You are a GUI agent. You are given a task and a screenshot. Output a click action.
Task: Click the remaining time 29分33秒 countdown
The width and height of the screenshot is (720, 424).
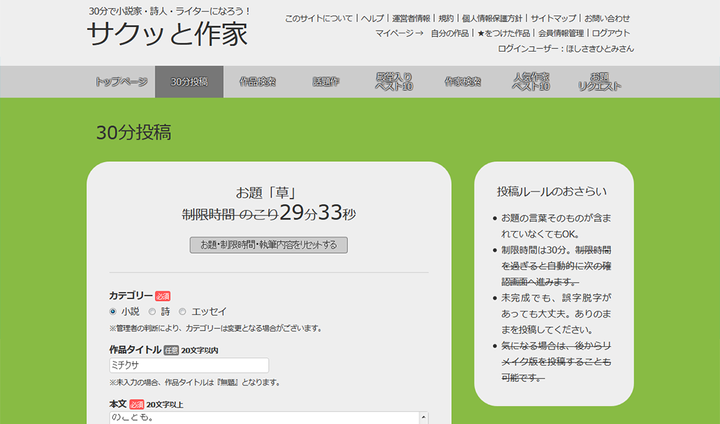click(317, 213)
